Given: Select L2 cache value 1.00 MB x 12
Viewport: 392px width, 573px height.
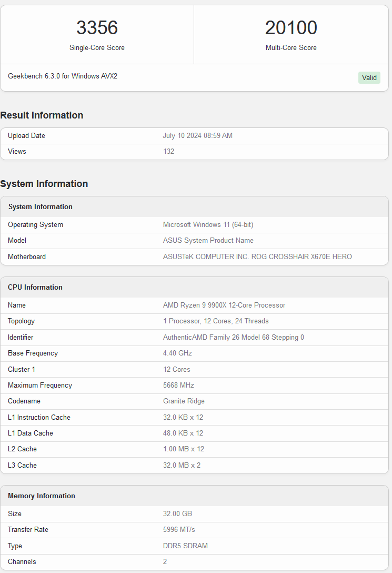Looking at the screenshot, I should point(184,449).
